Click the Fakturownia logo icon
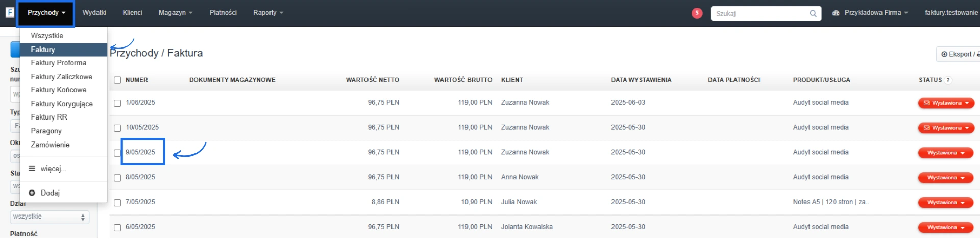 coord(10,12)
